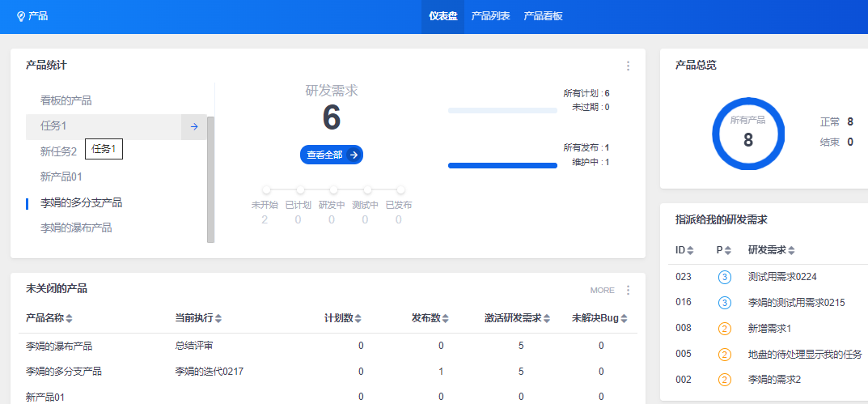Click the product list vertical scrollbar
The image size is (868, 404).
[210, 178]
